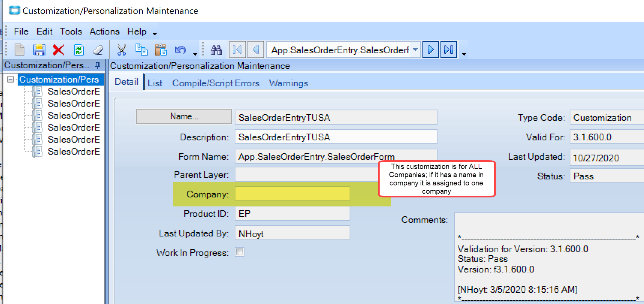Refresh the form with the green refresh icon

[x=78, y=50]
